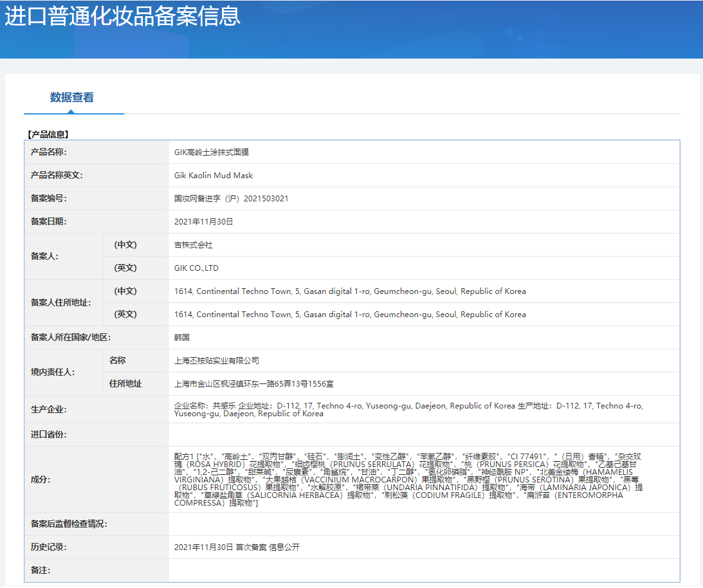Click the 进口普通化妆品备案信息 page title
Viewport: 703px width, 588px height.
(123, 16)
